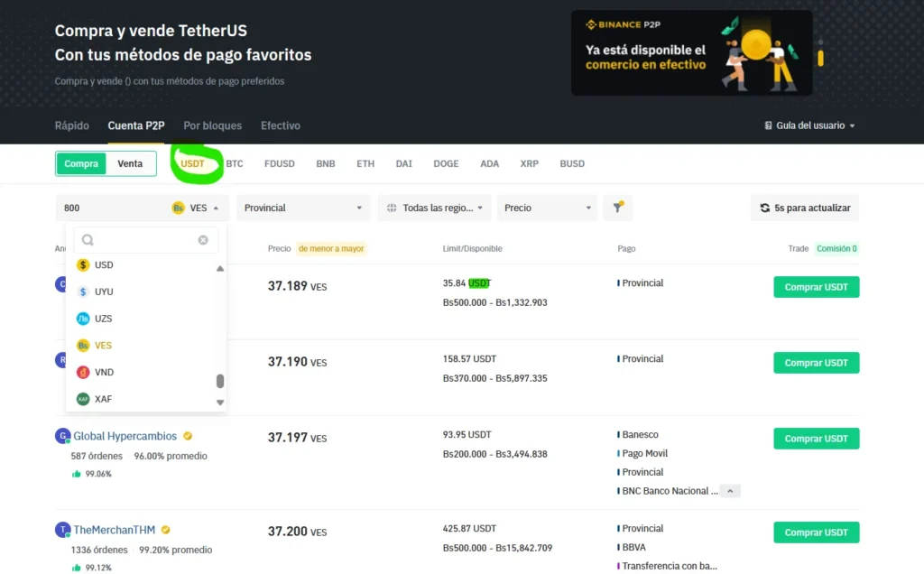Click the filter funnel icon
924x574 pixels.
click(617, 208)
